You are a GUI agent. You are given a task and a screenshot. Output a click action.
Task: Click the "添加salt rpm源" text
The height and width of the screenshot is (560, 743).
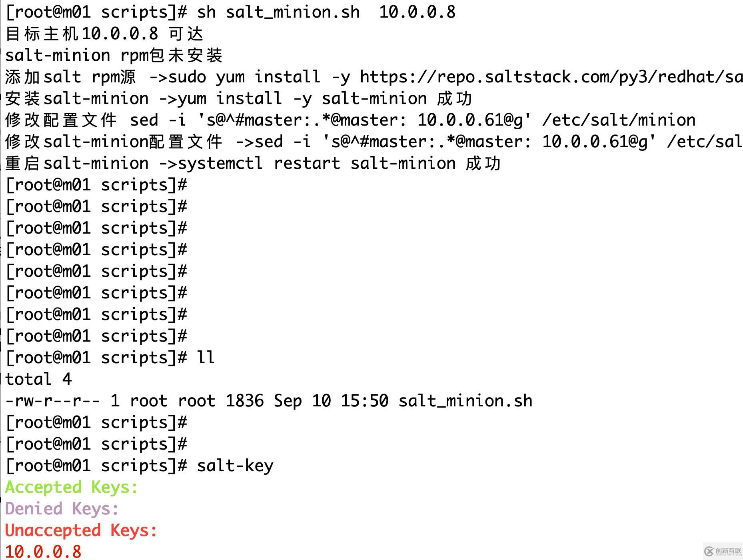(70, 77)
